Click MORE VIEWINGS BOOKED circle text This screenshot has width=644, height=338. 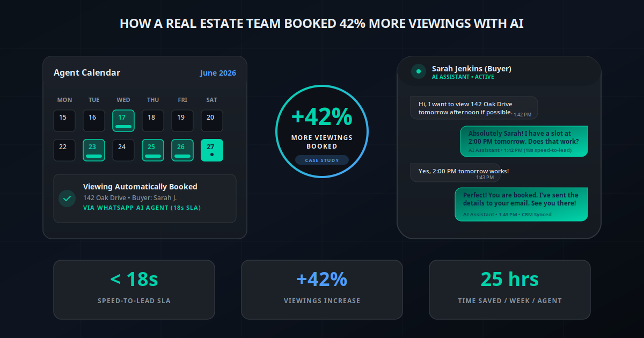[322, 142]
